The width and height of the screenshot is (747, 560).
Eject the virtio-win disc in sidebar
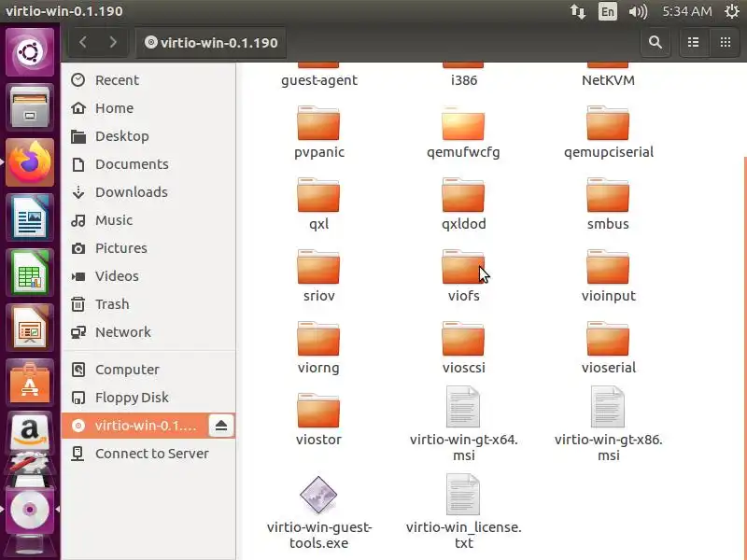(221, 426)
